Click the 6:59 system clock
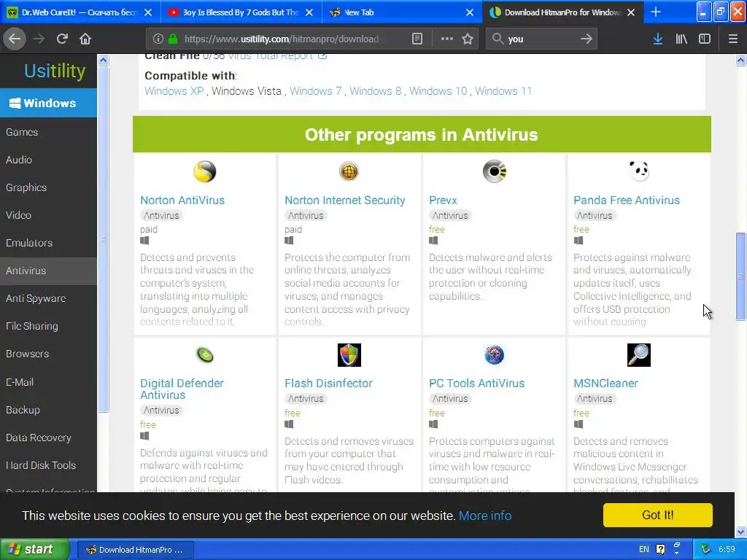The width and height of the screenshot is (747, 560). (727, 550)
